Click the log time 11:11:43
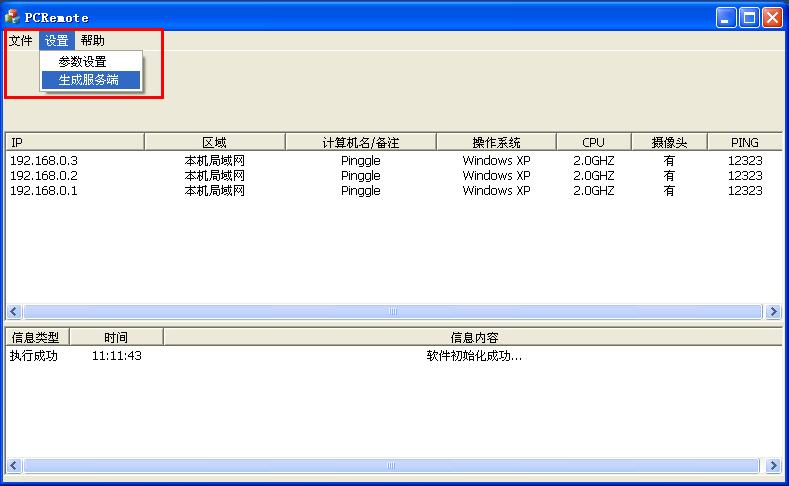This screenshot has height=486, width=789. pos(117,356)
